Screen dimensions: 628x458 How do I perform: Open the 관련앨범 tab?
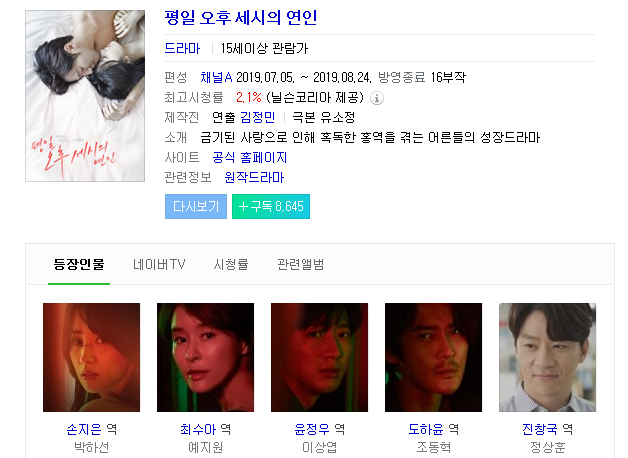300,265
